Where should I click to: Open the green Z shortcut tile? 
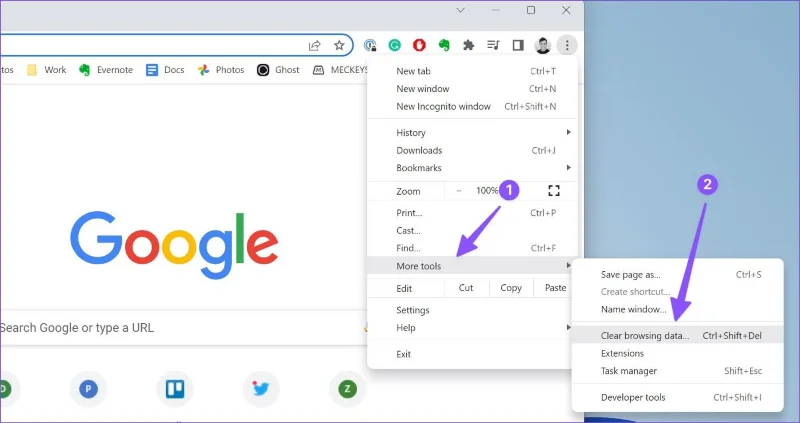(347, 389)
